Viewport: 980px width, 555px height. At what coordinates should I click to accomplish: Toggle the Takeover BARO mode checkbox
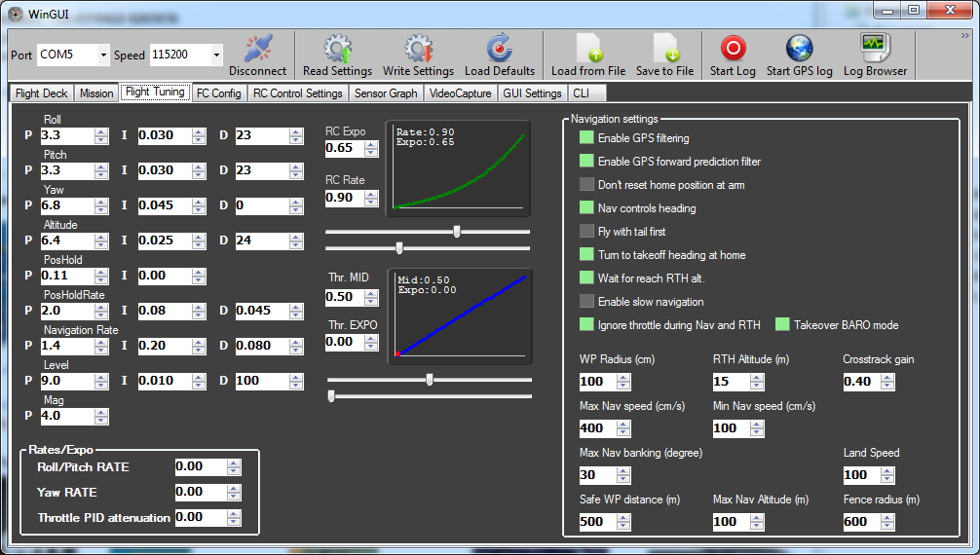pos(782,325)
